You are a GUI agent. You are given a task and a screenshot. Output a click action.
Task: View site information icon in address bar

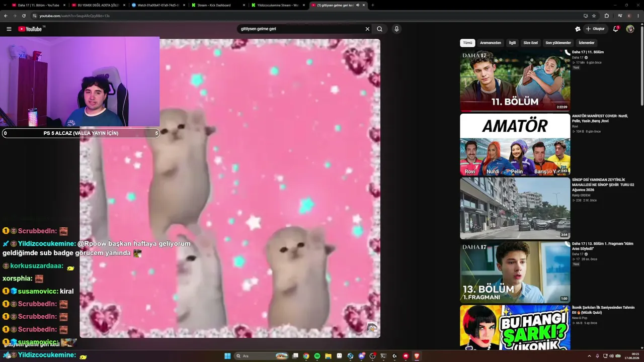34,16
